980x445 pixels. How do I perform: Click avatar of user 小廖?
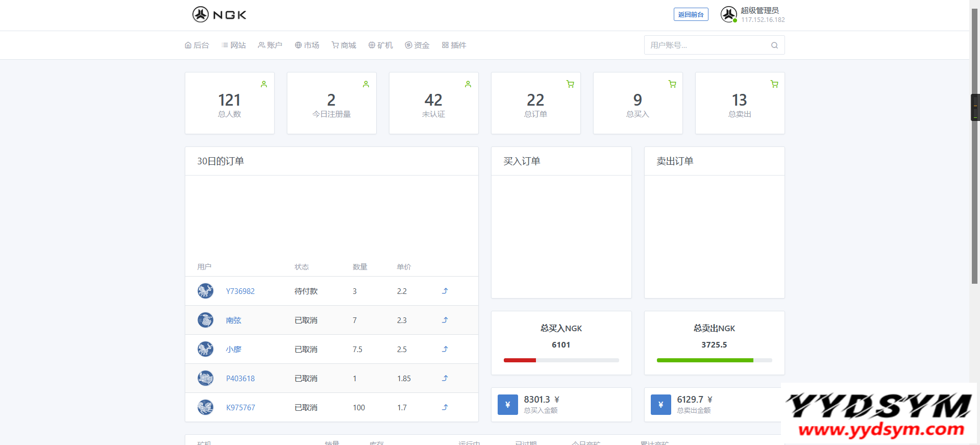point(205,349)
